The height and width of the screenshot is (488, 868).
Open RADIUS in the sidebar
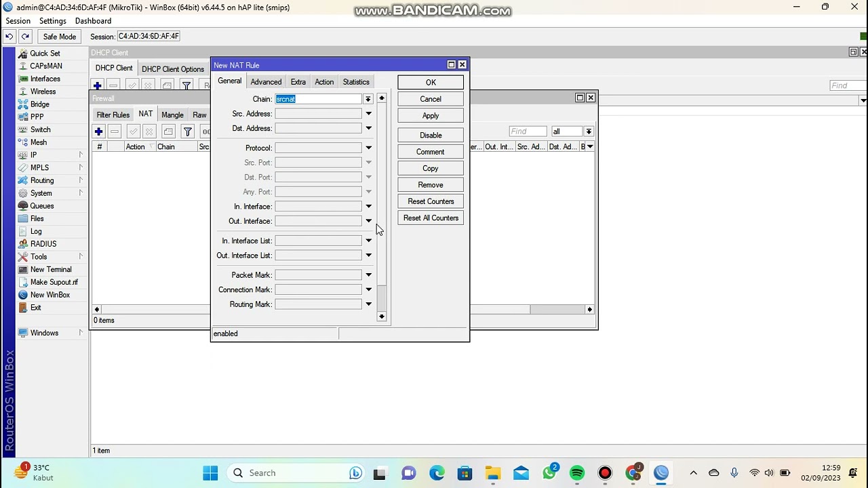click(x=43, y=244)
